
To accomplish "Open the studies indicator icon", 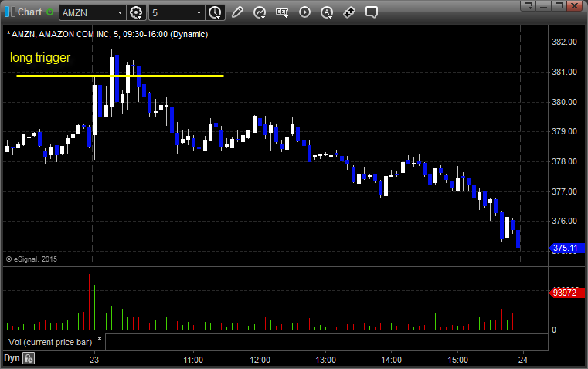I will pyautogui.click(x=260, y=12).
